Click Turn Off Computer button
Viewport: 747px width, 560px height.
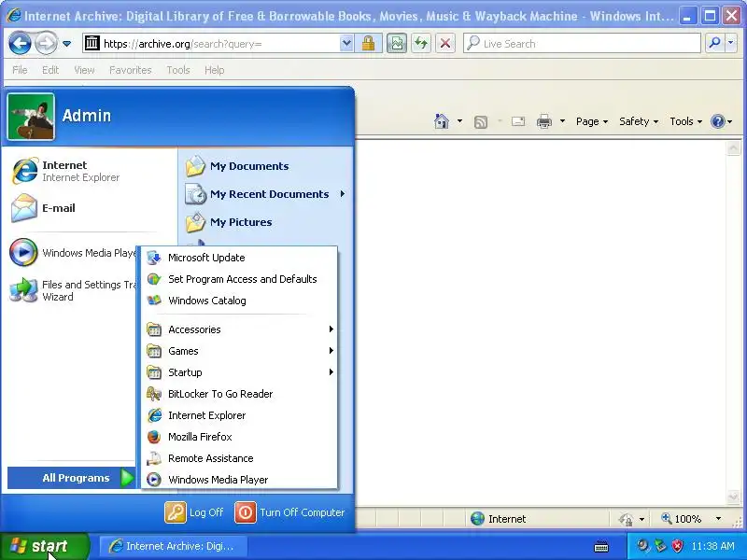tap(289, 512)
